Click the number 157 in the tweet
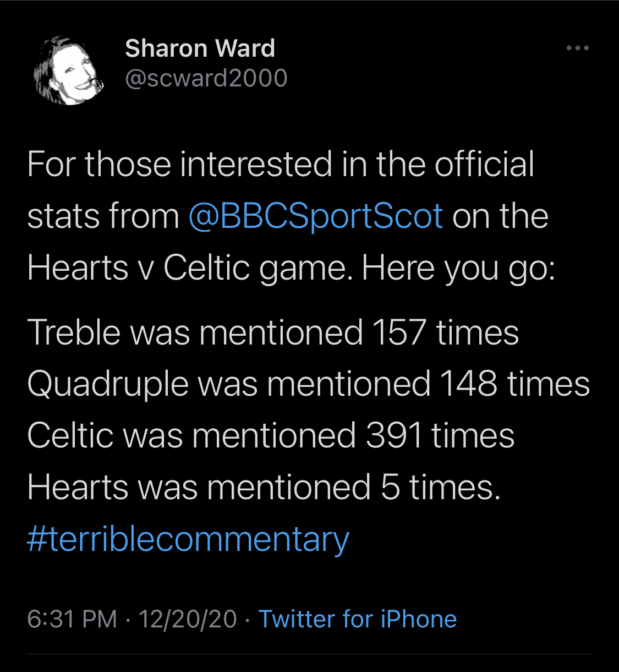The image size is (619, 672). [x=399, y=333]
